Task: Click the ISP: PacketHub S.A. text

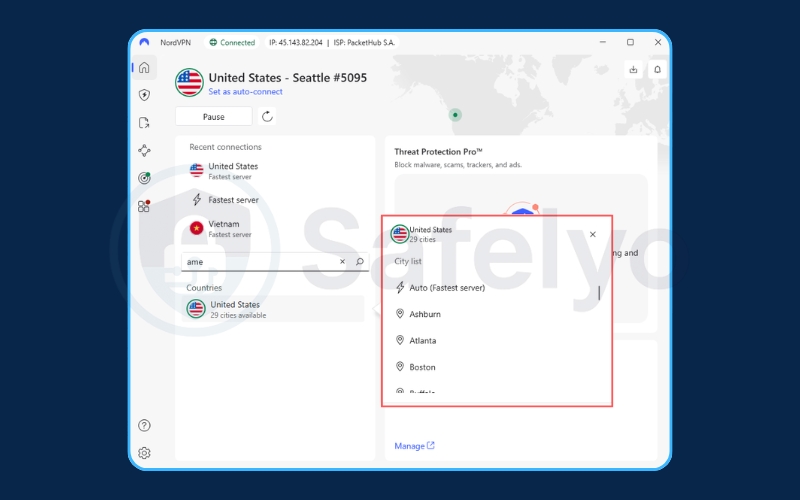Action: click(x=364, y=42)
